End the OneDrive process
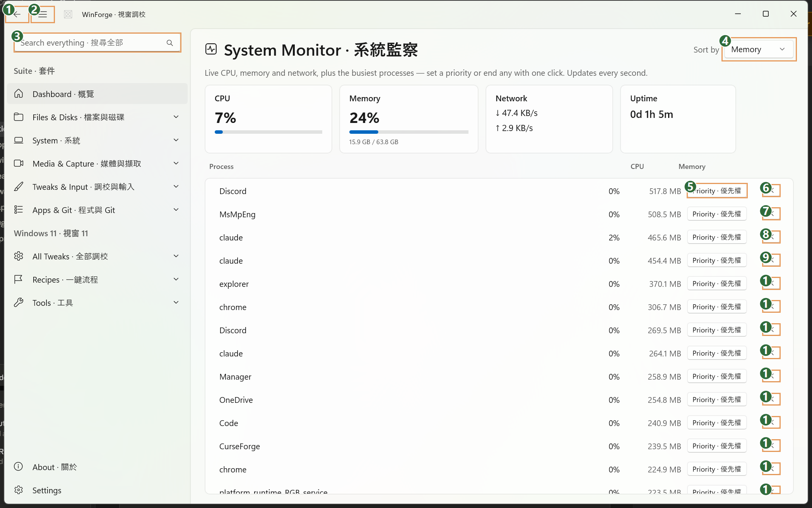 pyautogui.click(x=771, y=399)
